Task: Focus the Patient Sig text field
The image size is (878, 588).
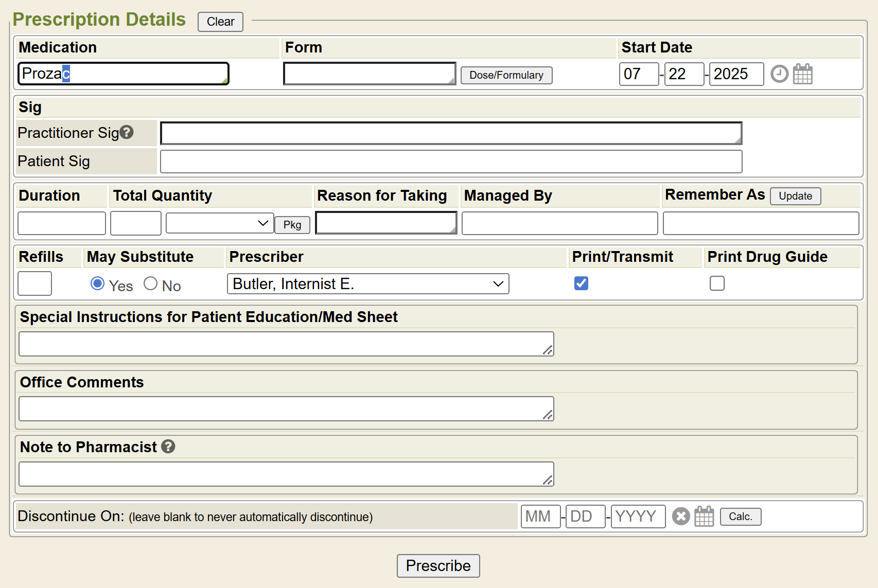Action: pos(451,162)
